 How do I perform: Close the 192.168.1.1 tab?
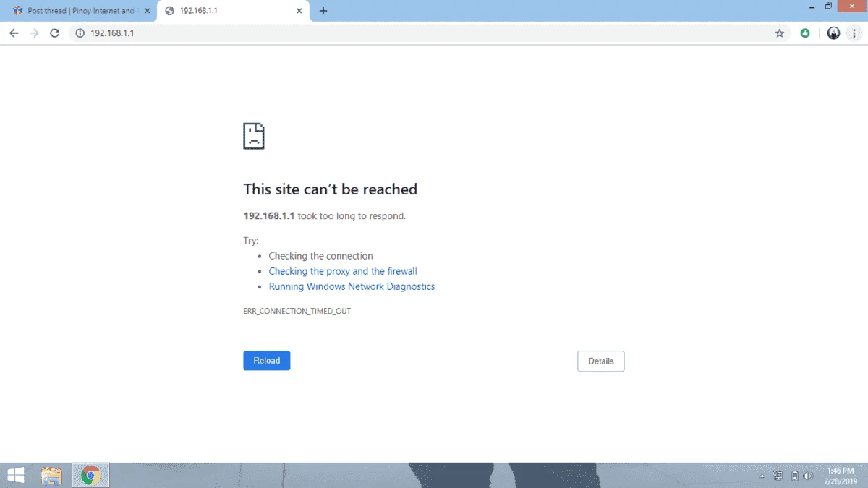(x=299, y=11)
